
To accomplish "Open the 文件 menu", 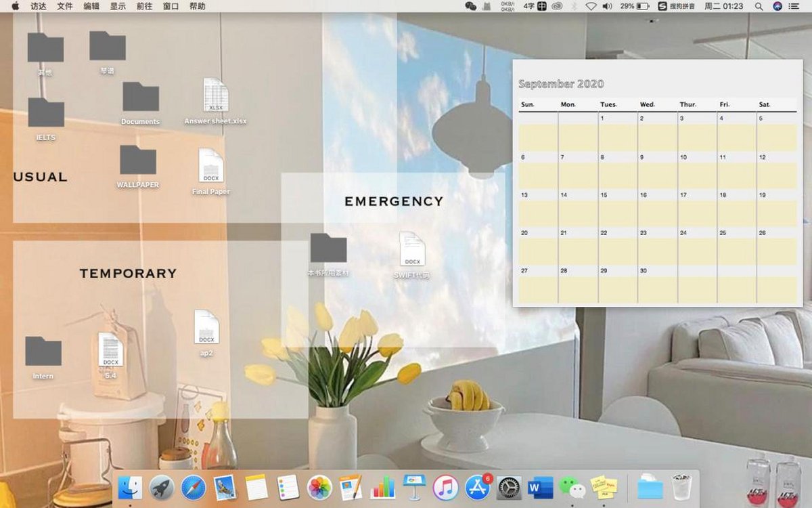I will (65, 6).
